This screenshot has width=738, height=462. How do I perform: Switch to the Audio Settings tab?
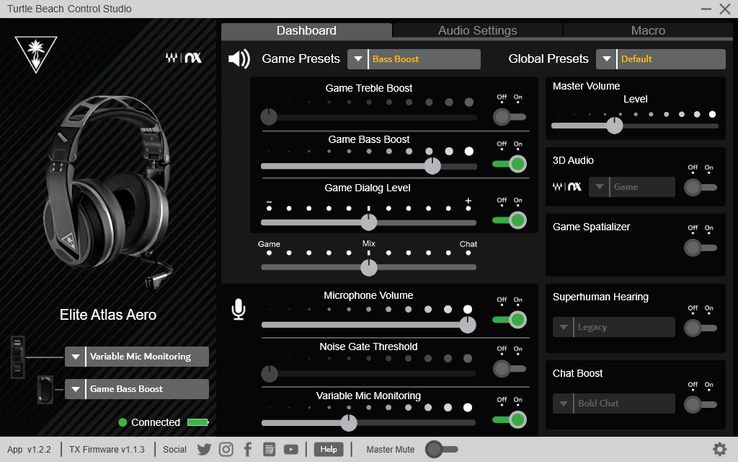[477, 31]
